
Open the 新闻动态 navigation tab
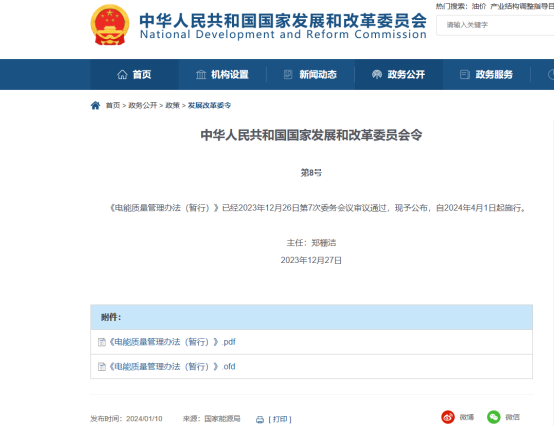(311, 75)
